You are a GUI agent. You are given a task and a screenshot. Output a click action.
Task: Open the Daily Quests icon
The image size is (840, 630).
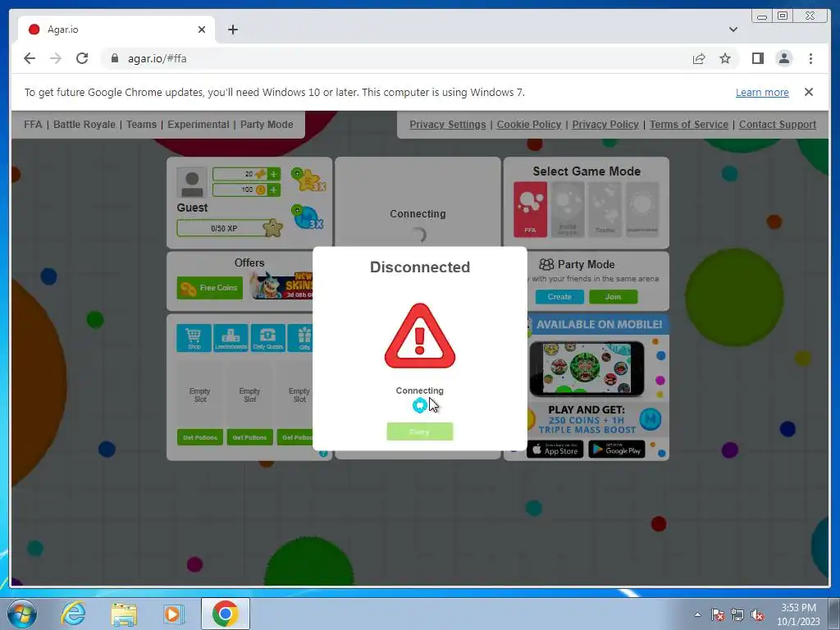click(x=268, y=338)
